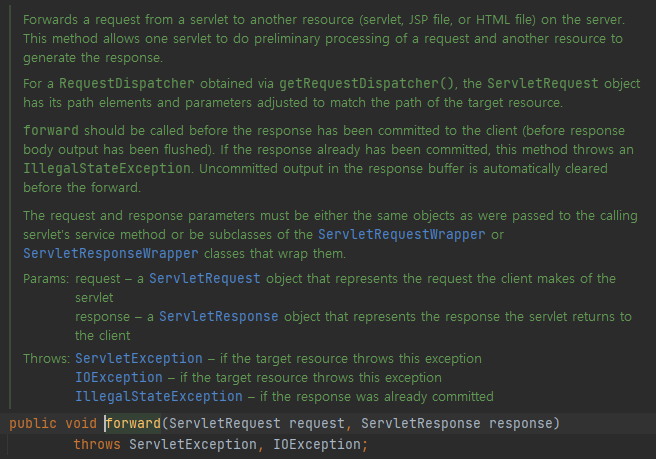Image resolution: width=656 pixels, height=459 pixels.
Task: Click getRequestDispatcher() code term in docs
Action: (x=366, y=83)
